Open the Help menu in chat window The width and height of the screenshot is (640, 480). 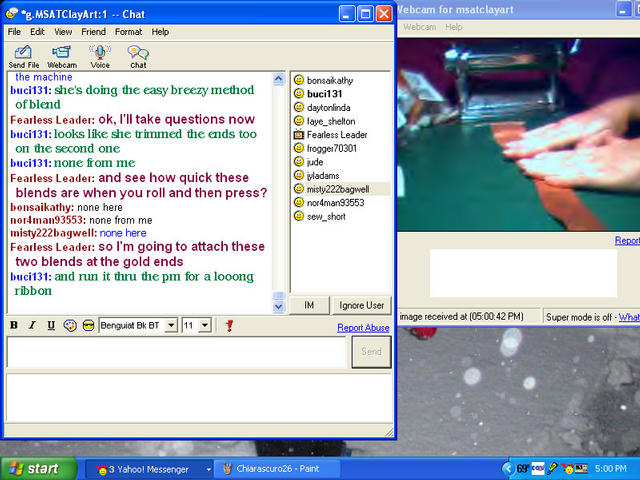click(160, 32)
